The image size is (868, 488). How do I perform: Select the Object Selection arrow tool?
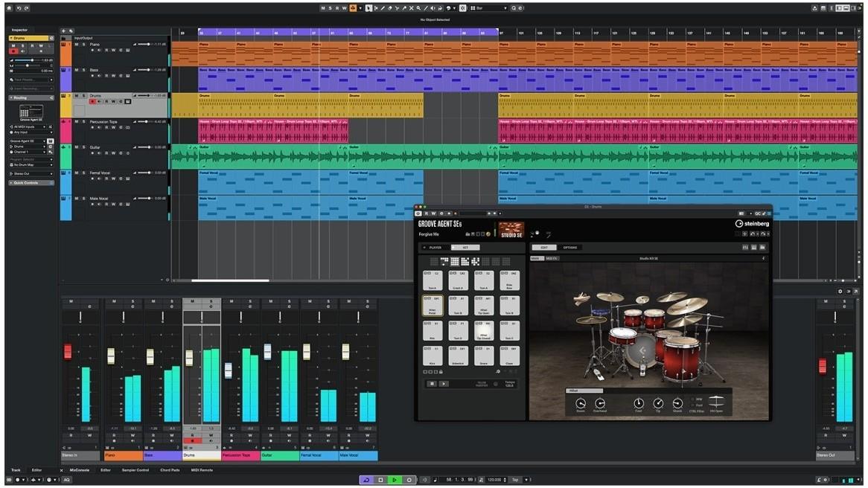coord(368,7)
